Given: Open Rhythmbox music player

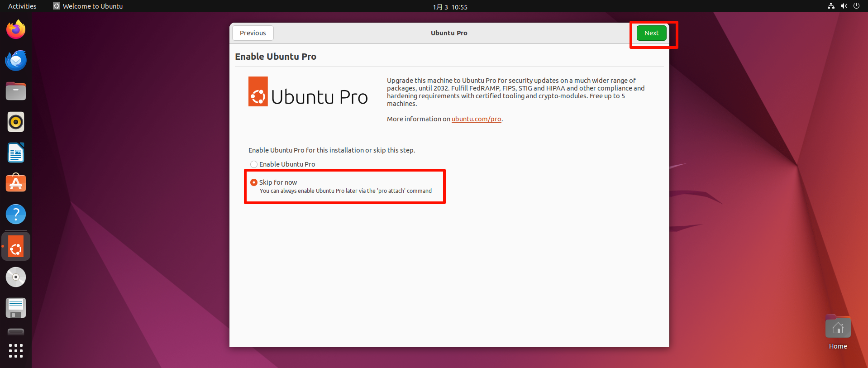Looking at the screenshot, I should pos(16,122).
